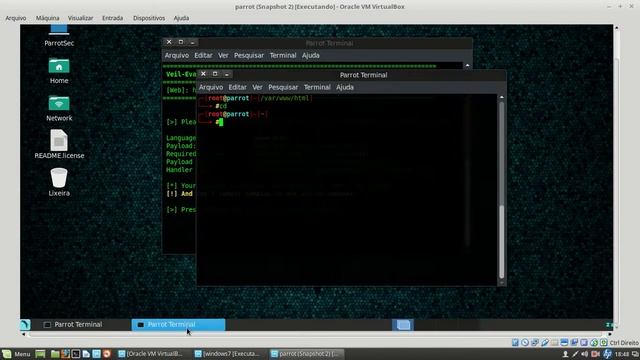Open Pesquisar menu in front Parrot Terminal
The image size is (640, 360).
click(283, 87)
